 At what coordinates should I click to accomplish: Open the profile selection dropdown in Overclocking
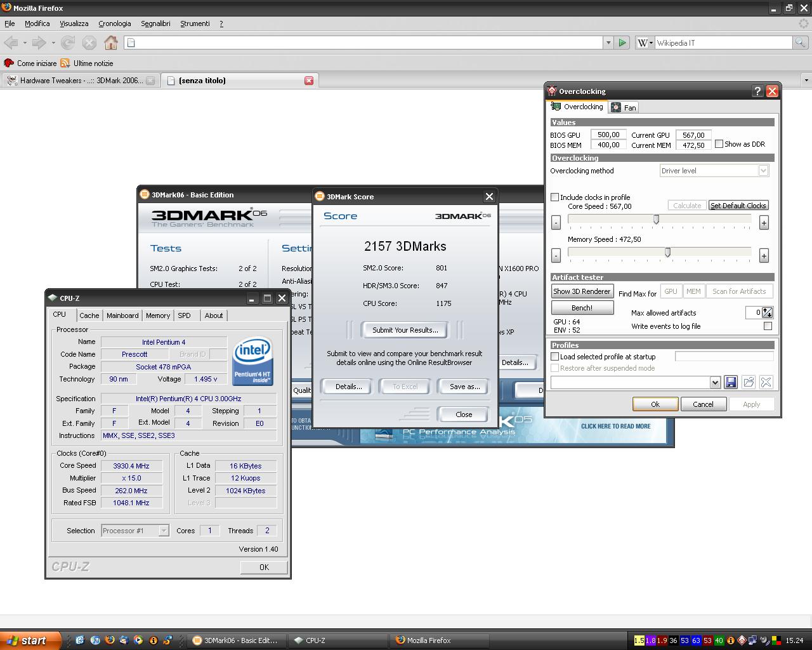(715, 382)
